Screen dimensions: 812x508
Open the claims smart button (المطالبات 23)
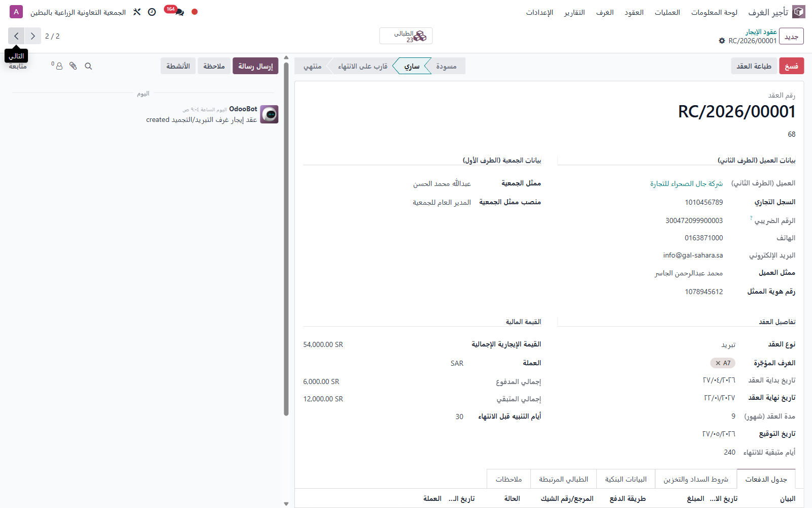tap(406, 36)
